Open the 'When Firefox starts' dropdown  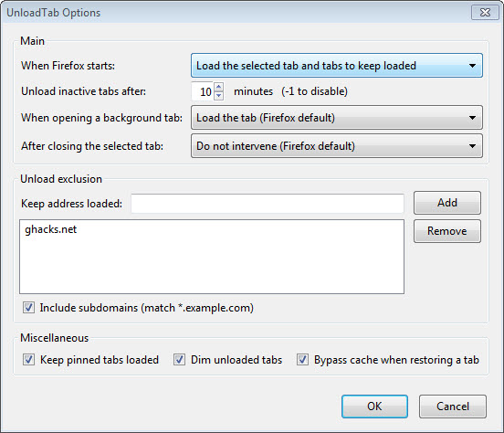point(337,66)
